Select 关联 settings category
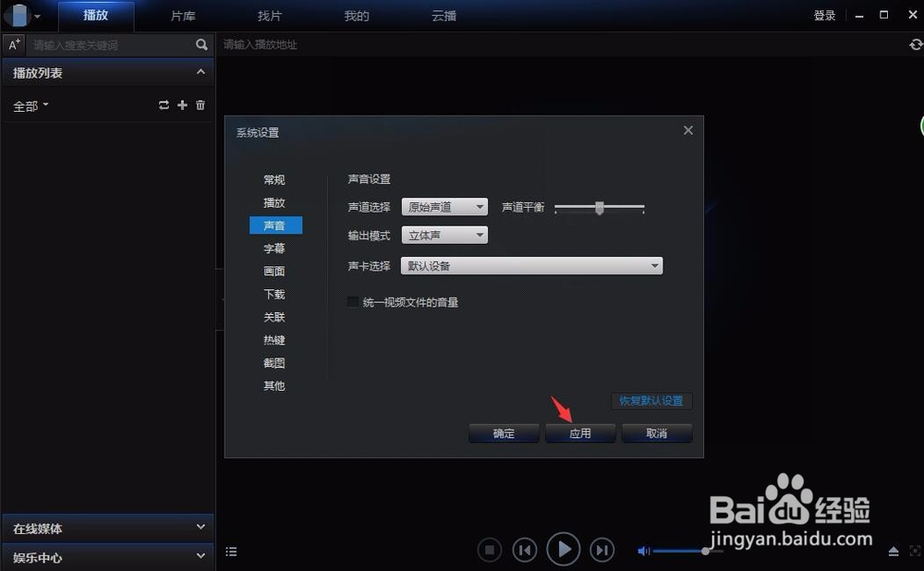924x571 pixels. 274,317
